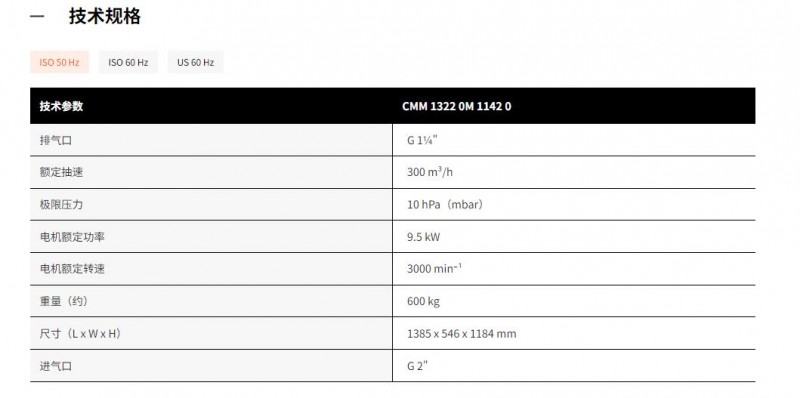Click the 10 hPa (mbar) value
The width and height of the screenshot is (800, 398).
445,205
